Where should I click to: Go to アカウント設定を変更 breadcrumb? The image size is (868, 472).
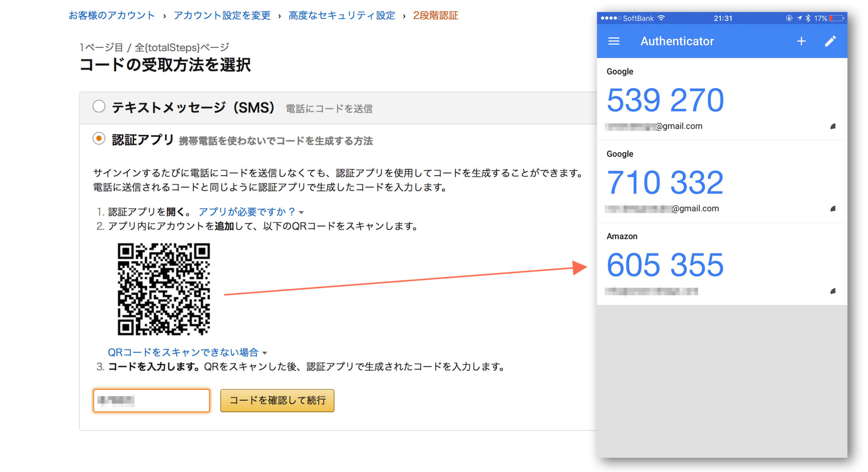(x=222, y=16)
